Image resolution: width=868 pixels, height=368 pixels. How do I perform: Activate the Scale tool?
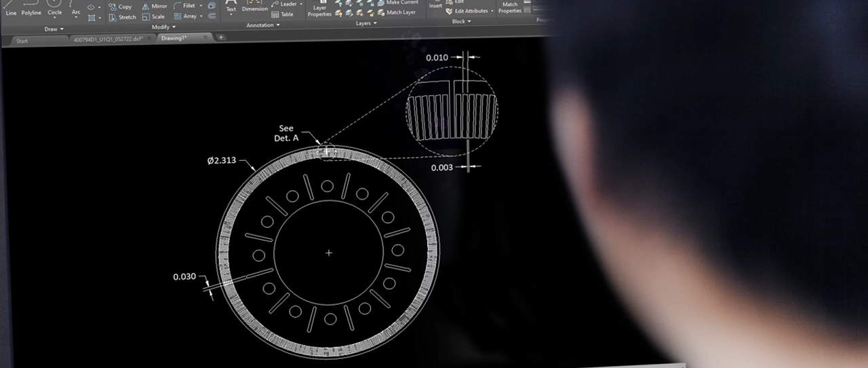[x=153, y=16]
